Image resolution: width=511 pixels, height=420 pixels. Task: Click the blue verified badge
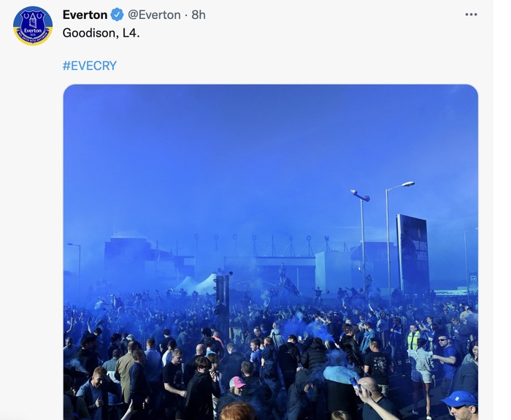[x=117, y=15]
